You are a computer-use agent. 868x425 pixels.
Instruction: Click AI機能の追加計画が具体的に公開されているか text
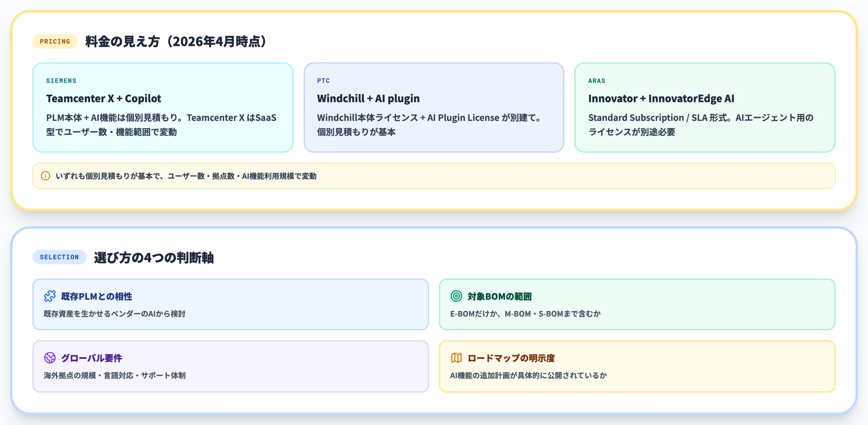coord(528,375)
